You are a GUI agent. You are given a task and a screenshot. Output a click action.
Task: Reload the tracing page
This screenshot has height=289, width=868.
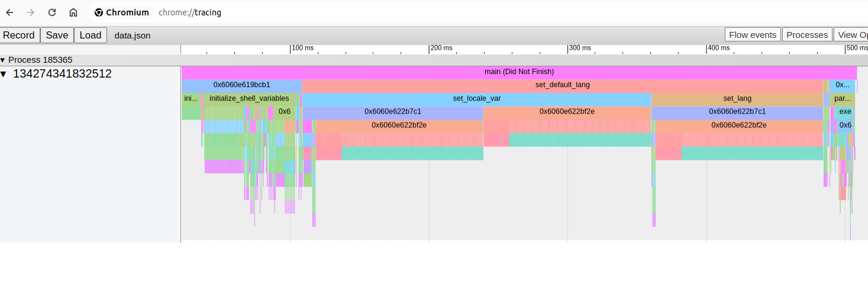point(52,12)
